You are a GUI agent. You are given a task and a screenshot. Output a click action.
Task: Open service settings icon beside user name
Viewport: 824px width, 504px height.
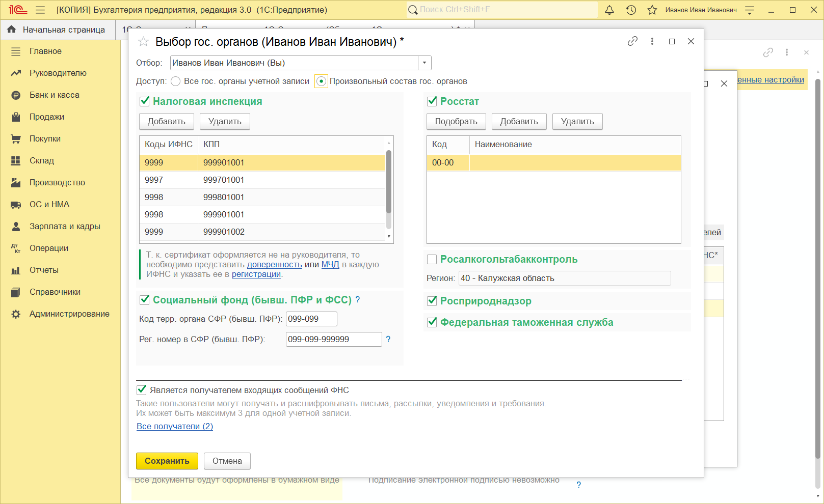[750, 10]
